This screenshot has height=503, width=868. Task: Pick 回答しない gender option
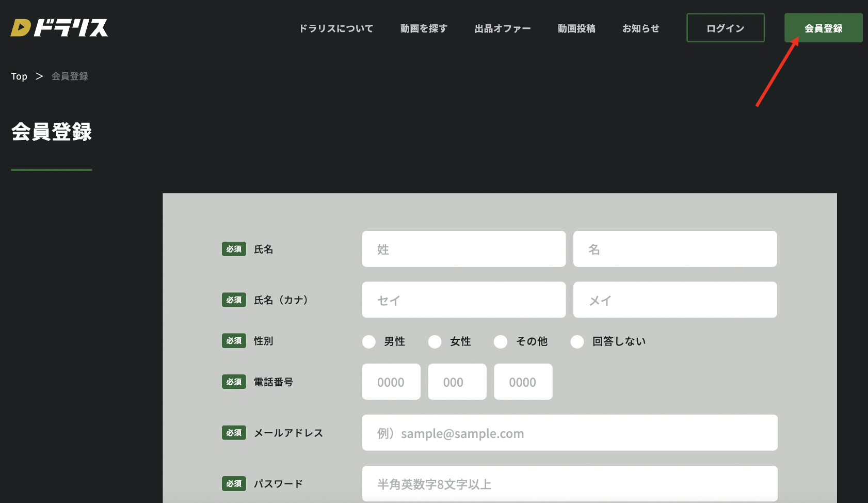pyautogui.click(x=577, y=342)
